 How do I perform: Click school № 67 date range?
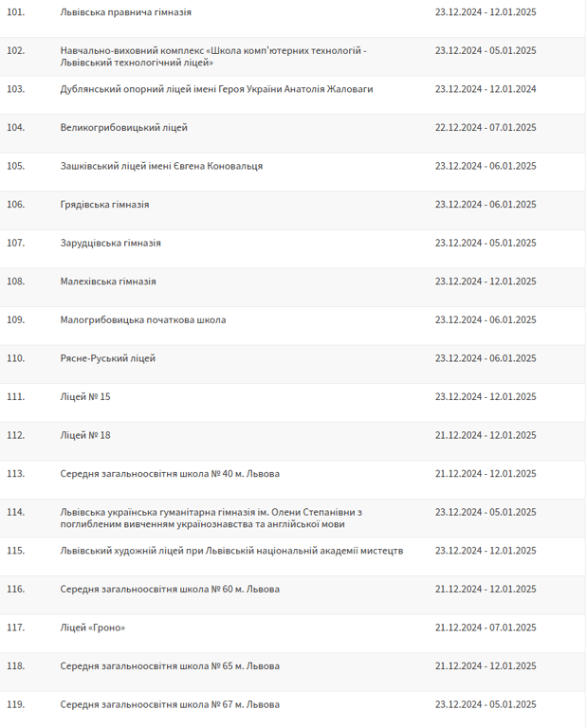486,704
